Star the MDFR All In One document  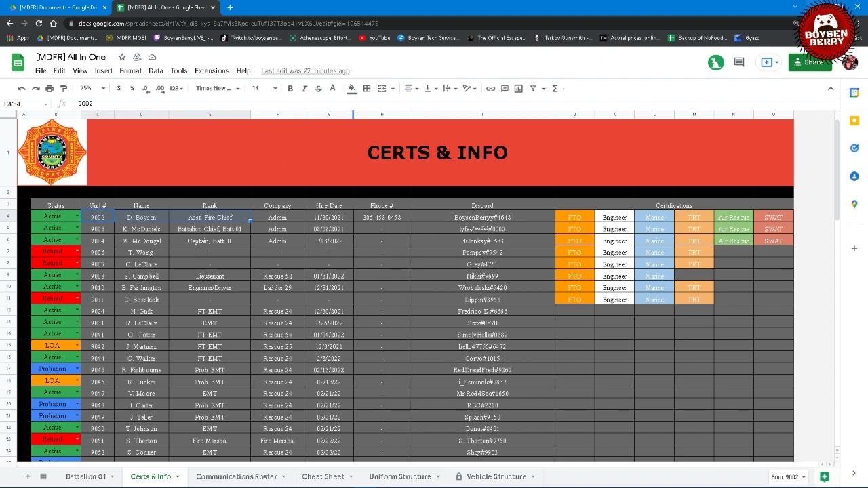[x=122, y=58]
